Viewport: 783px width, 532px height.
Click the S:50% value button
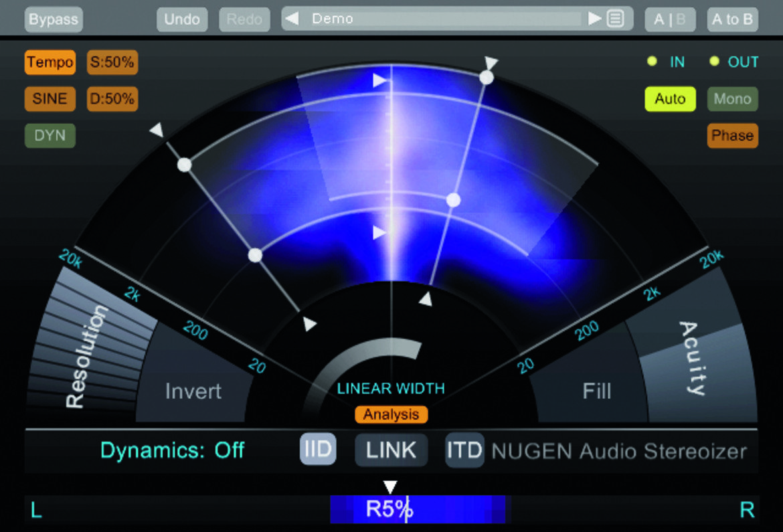click(112, 62)
